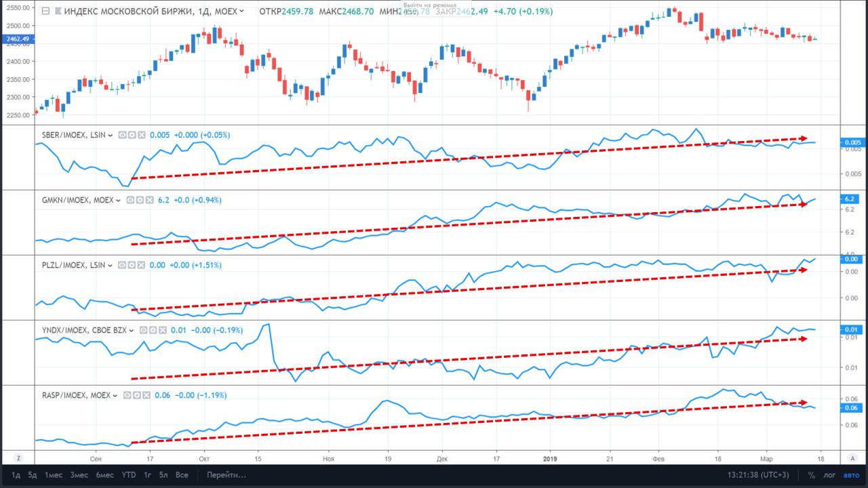Open settings for RASP/IMOEX indicator
The width and height of the screenshot is (868, 488).
[136, 395]
